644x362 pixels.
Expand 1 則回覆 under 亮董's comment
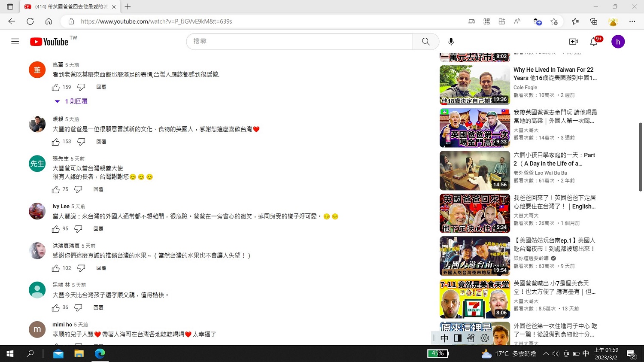coord(71,101)
